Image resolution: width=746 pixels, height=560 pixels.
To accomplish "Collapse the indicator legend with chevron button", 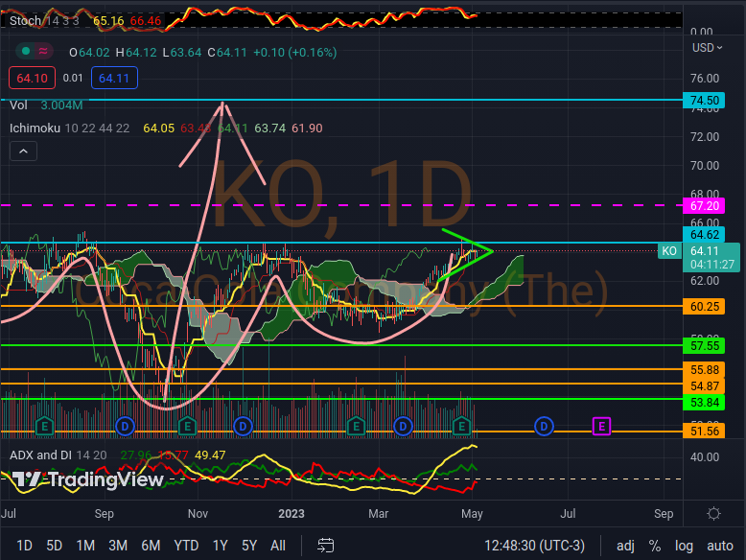I will pyautogui.click(x=23, y=152).
